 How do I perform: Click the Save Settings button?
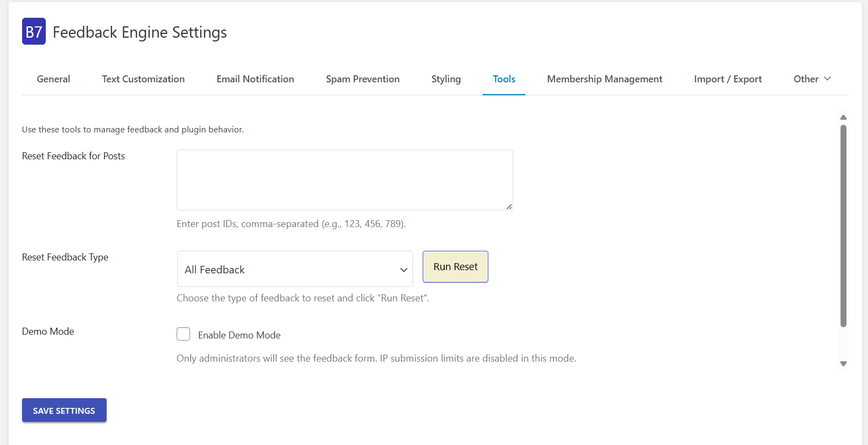coord(64,410)
